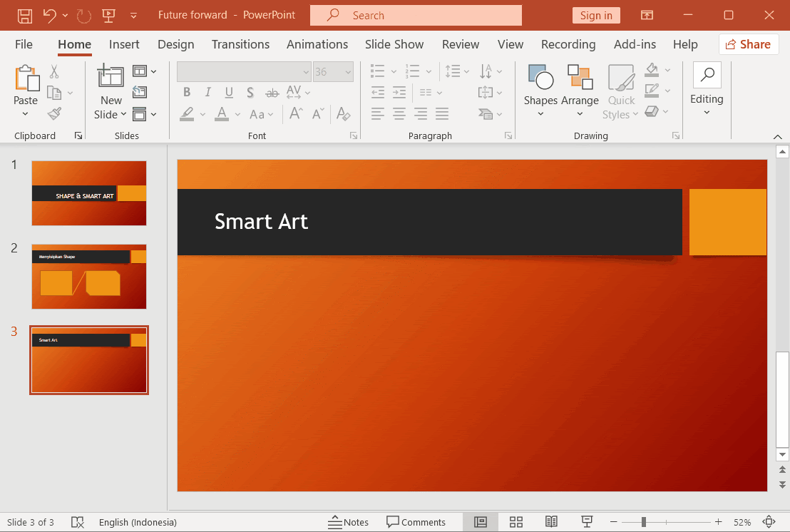Switch to the Design tab
This screenshot has width=790, height=532.
coord(176,44)
